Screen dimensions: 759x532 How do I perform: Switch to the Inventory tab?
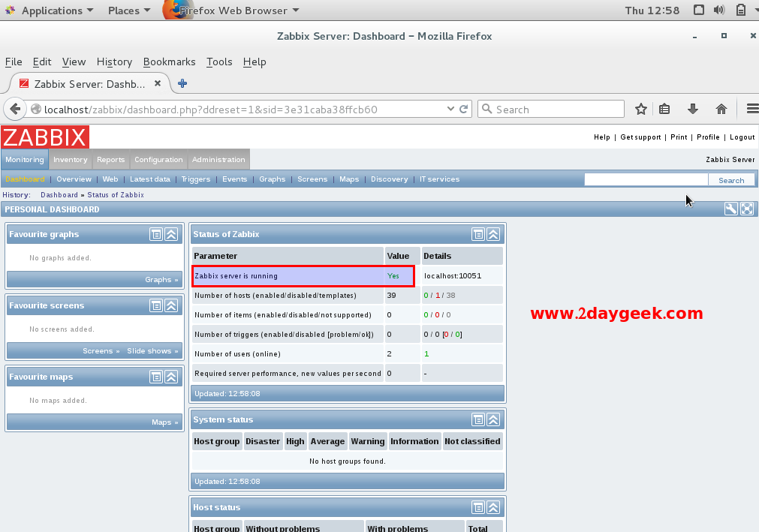click(70, 160)
